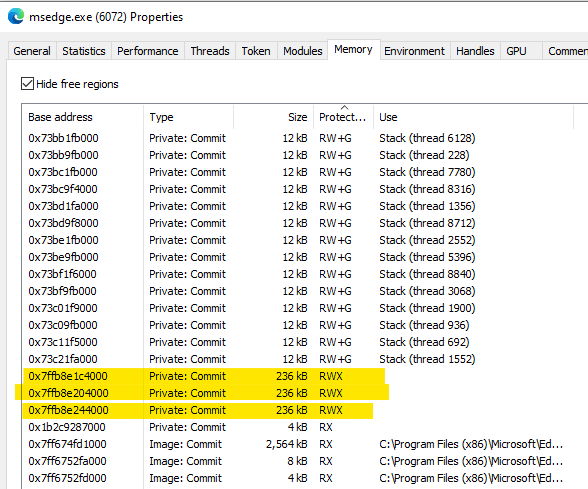Select row with address 0x73c09fb000
588x489 pixels.
pyautogui.click(x=304, y=325)
